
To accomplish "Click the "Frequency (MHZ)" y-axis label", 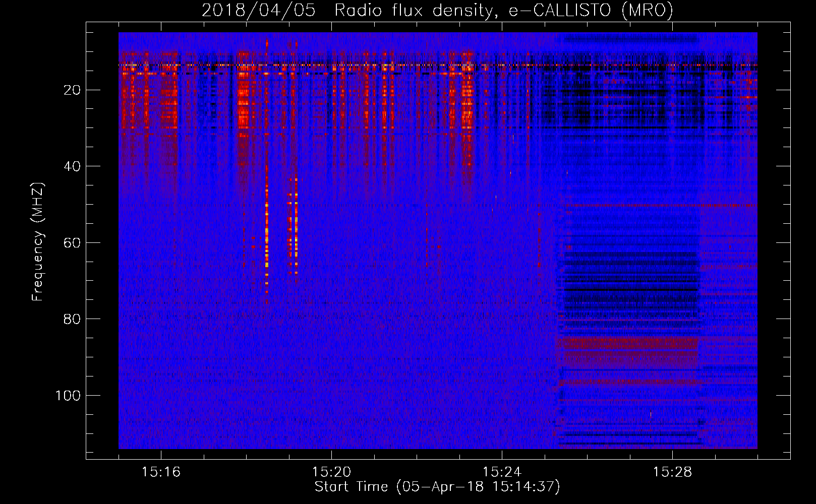I will click(38, 242).
